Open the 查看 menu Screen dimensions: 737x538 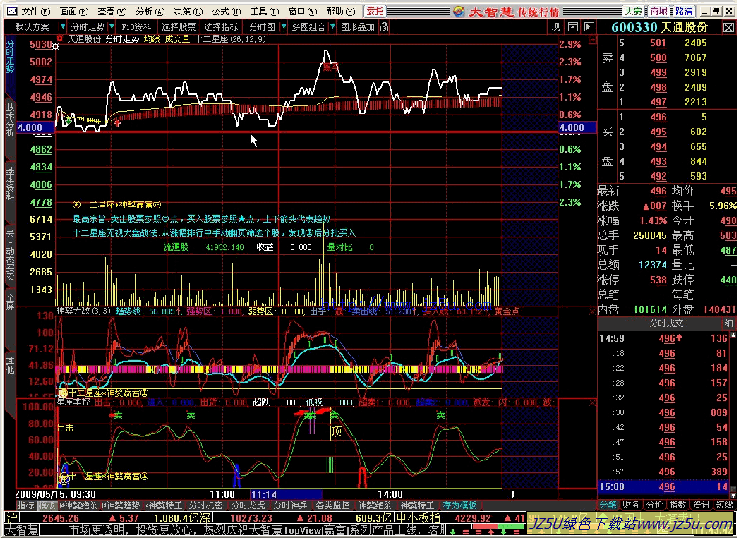pos(111,11)
